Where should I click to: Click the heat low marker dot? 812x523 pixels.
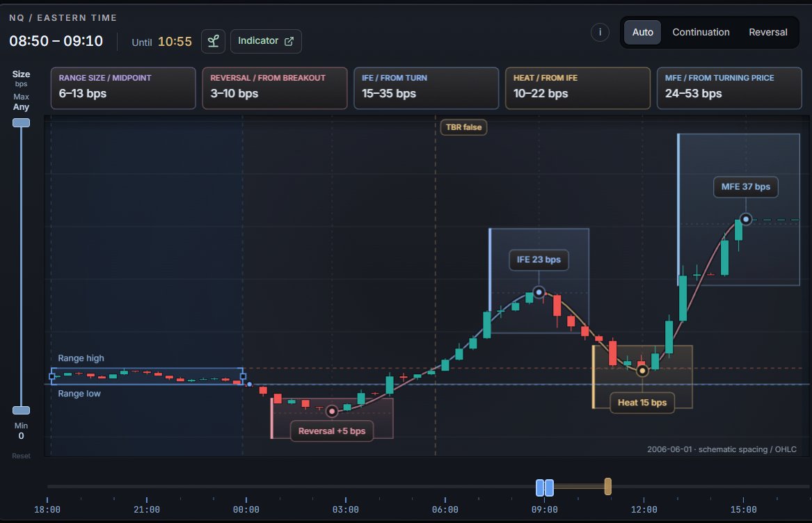(642, 371)
